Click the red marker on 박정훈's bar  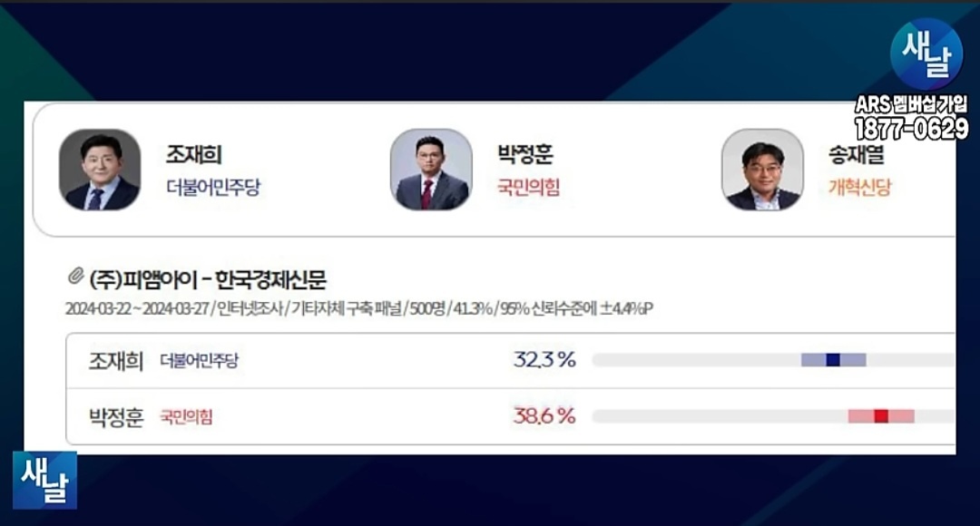881,416
